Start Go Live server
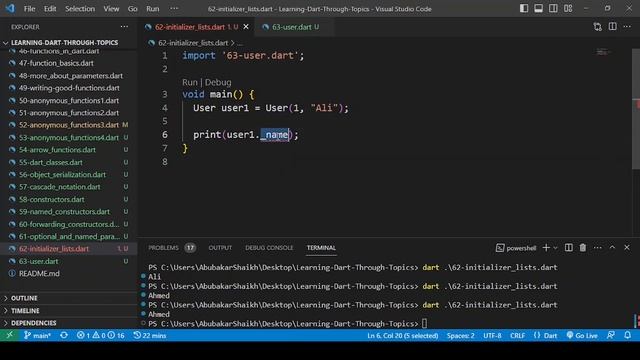The width and height of the screenshot is (640, 360). [582, 336]
